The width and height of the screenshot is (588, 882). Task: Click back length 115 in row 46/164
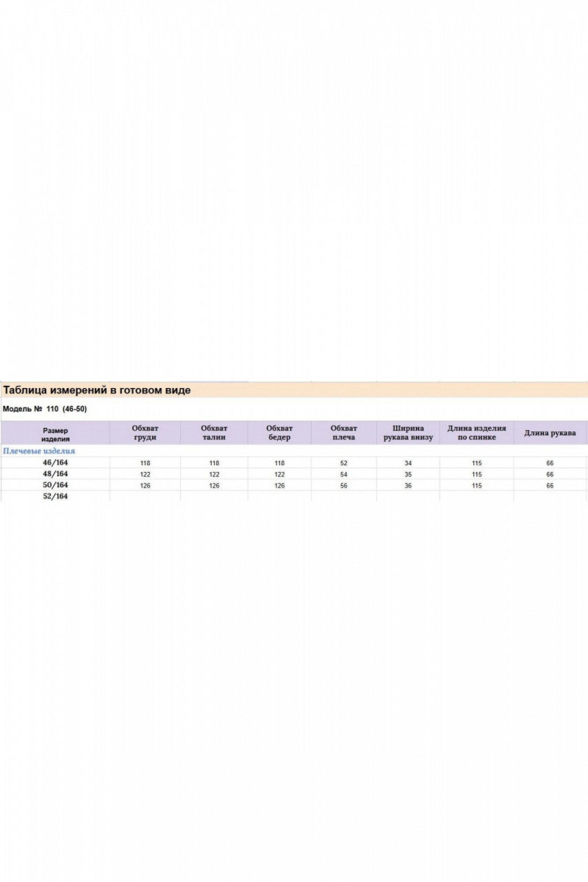click(477, 463)
